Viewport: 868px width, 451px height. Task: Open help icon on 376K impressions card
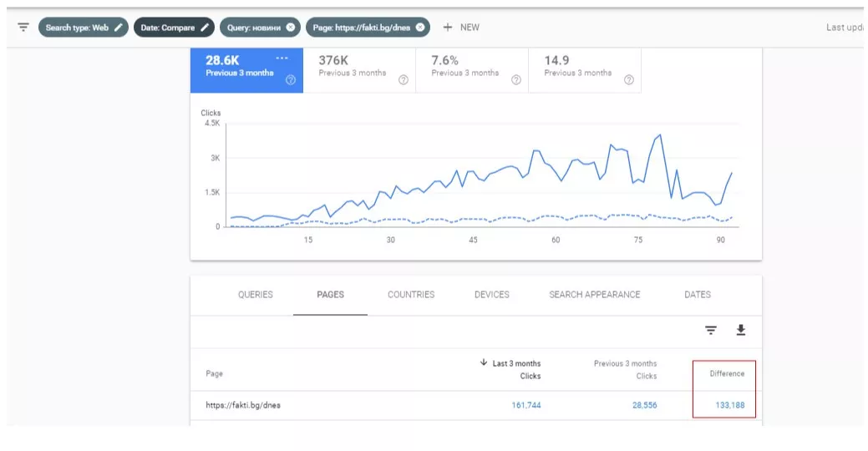(x=404, y=80)
